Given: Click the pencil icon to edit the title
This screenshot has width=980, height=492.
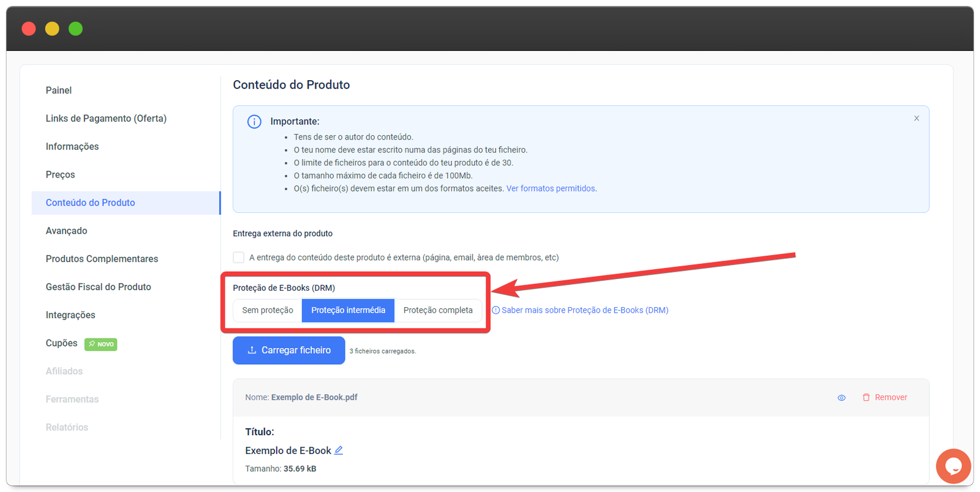Looking at the screenshot, I should tap(339, 450).
